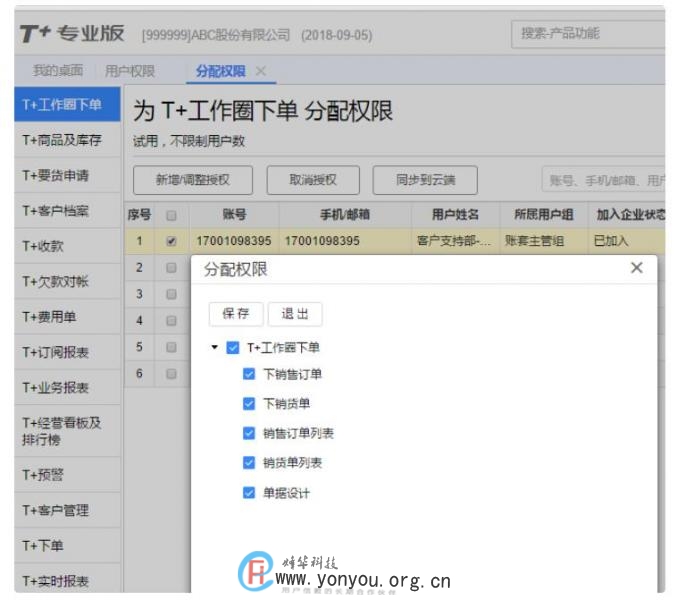Screen dimensions: 694x600
Task: Uncheck the 单据设计 permission
Action: [249, 492]
